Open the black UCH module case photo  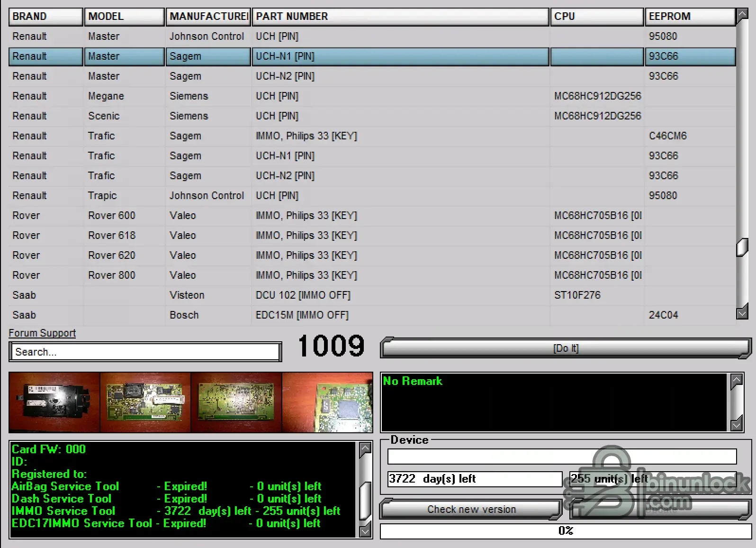[x=54, y=402]
